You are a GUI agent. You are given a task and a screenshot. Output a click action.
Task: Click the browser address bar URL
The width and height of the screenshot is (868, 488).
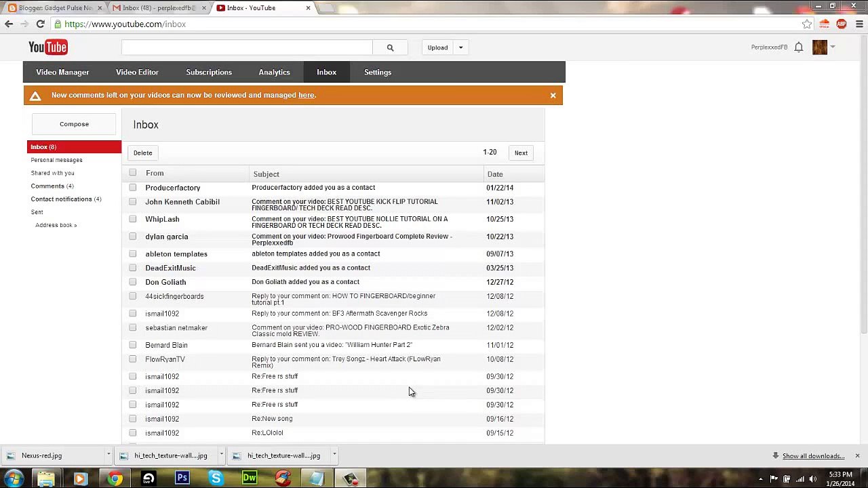(x=125, y=24)
